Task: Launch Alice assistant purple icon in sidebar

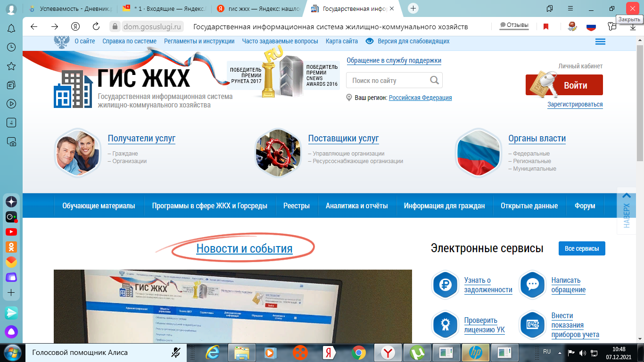Action: [11, 331]
